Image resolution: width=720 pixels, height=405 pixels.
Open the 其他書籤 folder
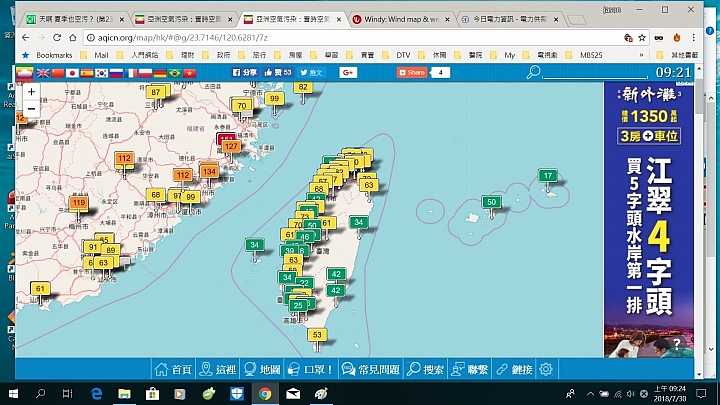[677, 55]
